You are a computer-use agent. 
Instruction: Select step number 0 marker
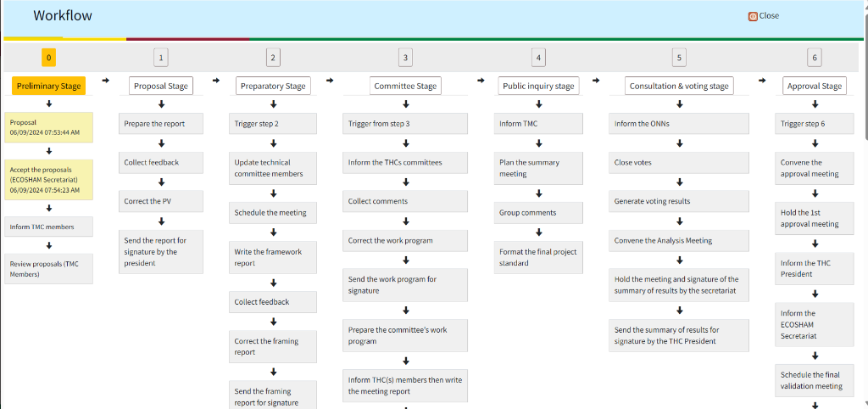coord(49,58)
